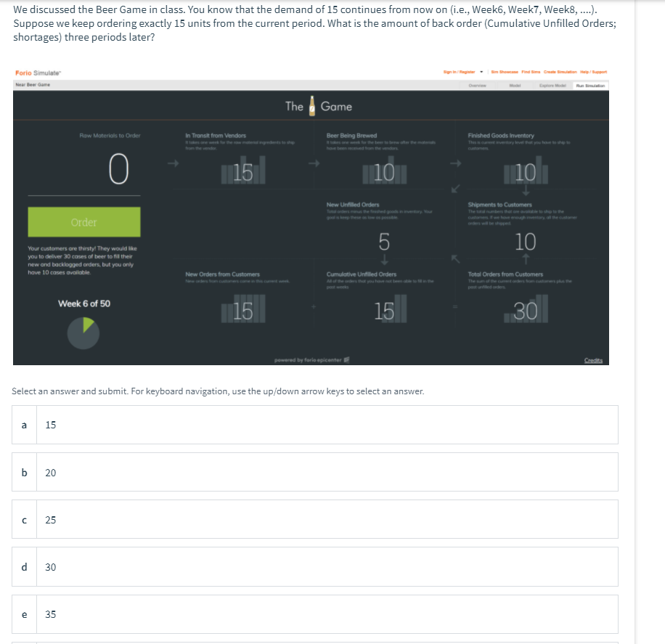The image size is (665, 644).
Task: Click the Cumulative Unfilled Orders value 15
Action: pos(384,311)
